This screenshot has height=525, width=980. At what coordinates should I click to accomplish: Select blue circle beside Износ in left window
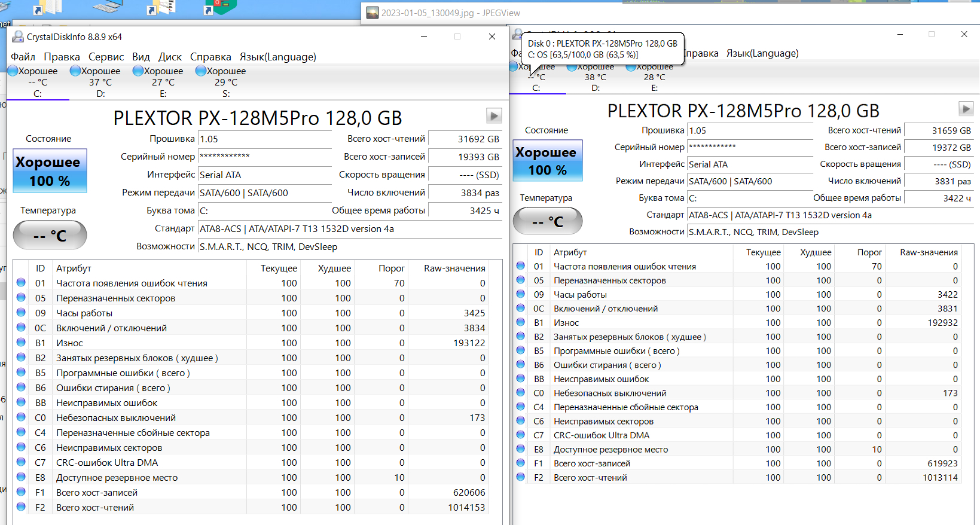[21, 343]
